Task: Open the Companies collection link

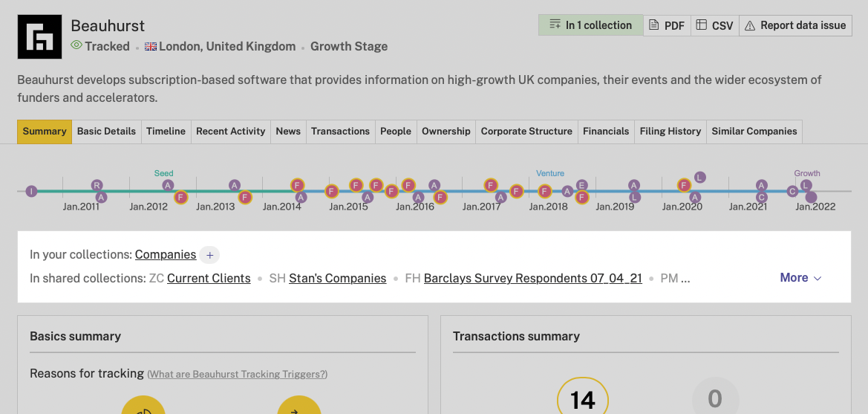Action: tap(166, 254)
